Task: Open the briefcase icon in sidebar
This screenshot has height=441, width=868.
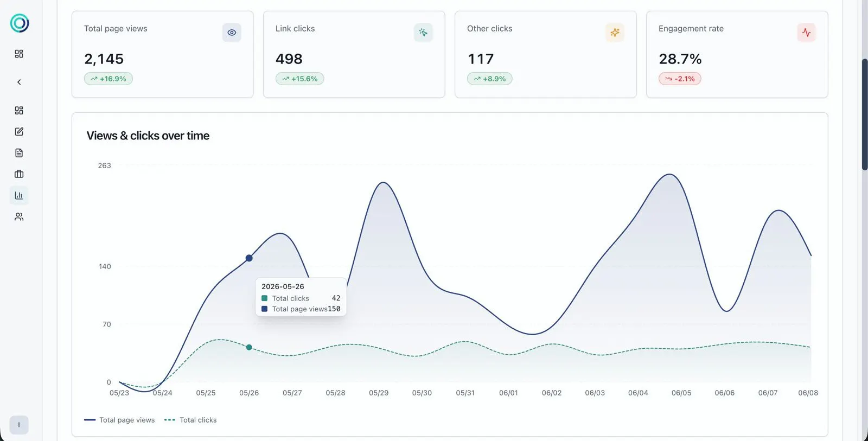Action: point(19,174)
